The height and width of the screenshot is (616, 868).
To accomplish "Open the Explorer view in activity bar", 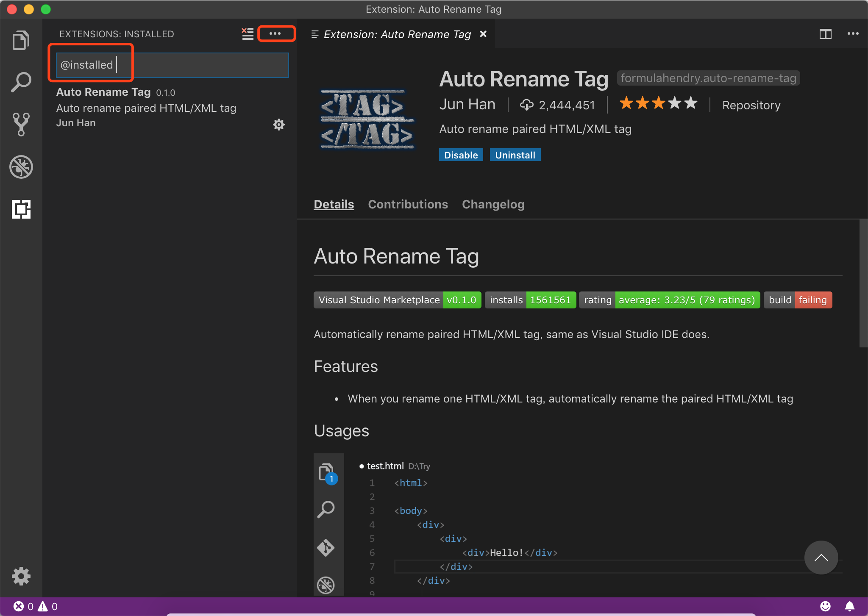I will (21, 41).
